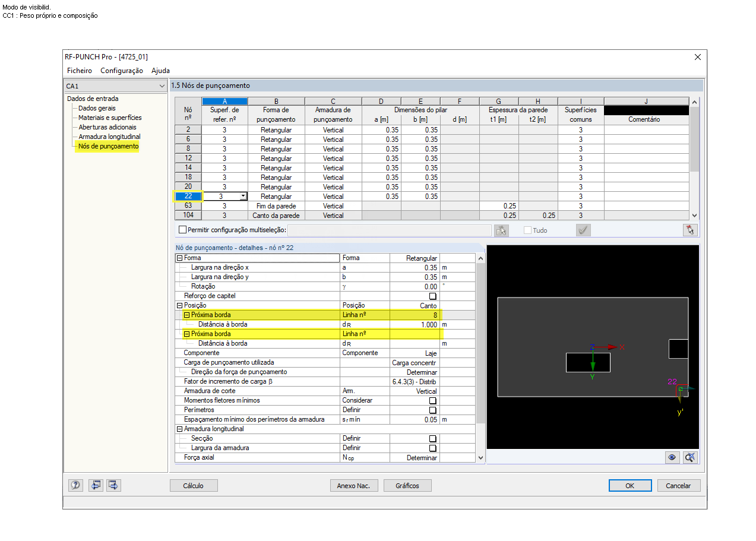This screenshot has height=541, width=756.
Task: Select node row header 2
Action: (188, 129)
